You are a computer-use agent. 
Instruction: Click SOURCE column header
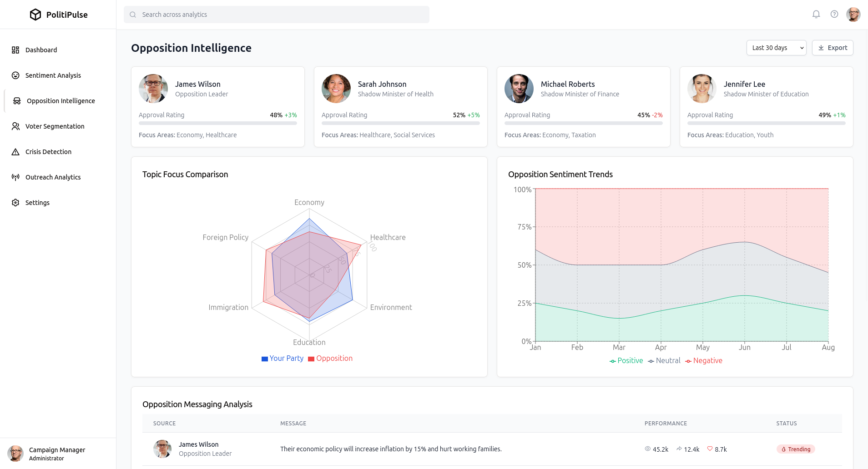pyautogui.click(x=164, y=423)
